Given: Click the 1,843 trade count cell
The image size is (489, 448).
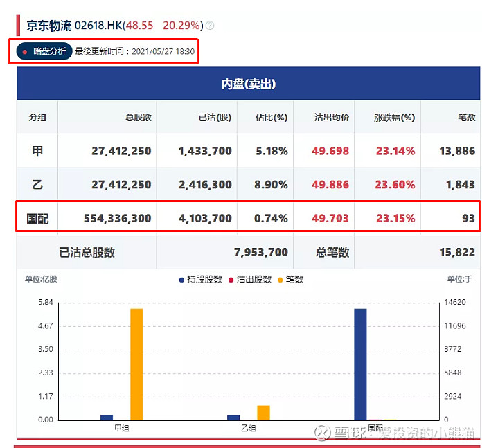Looking at the screenshot, I should (461, 185).
